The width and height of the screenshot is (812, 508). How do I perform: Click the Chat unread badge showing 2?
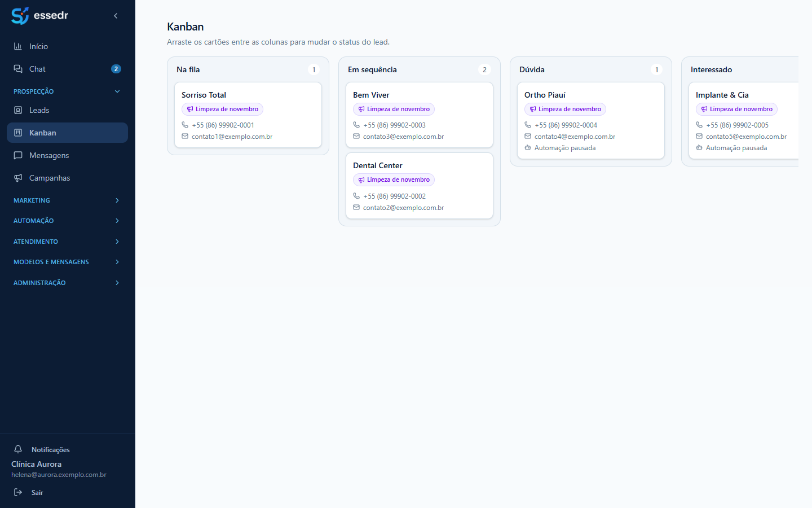tap(116, 69)
